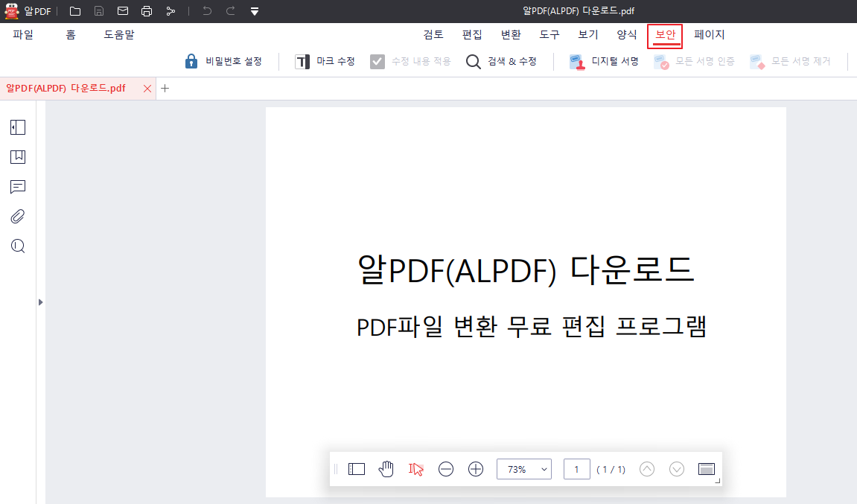Image resolution: width=857 pixels, height=504 pixels.
Task: Open the bookmarks panel in the sidebar
Action: click(17, 157)
